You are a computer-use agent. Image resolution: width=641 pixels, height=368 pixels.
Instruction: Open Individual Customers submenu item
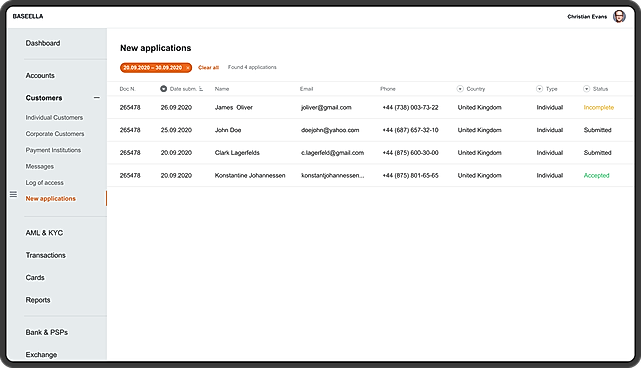[x=54, y=118]
